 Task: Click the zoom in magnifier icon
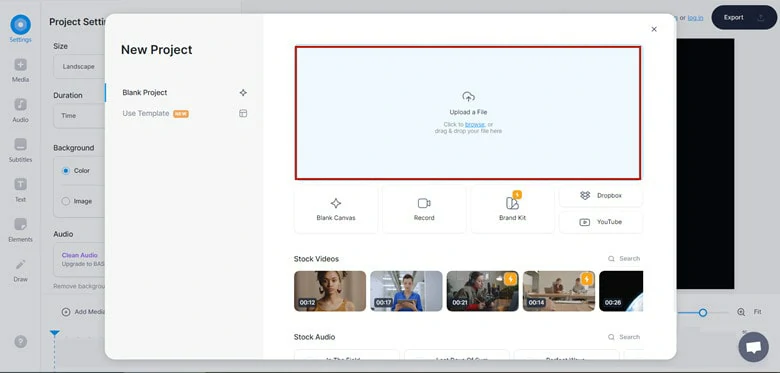tap(741, 312)
